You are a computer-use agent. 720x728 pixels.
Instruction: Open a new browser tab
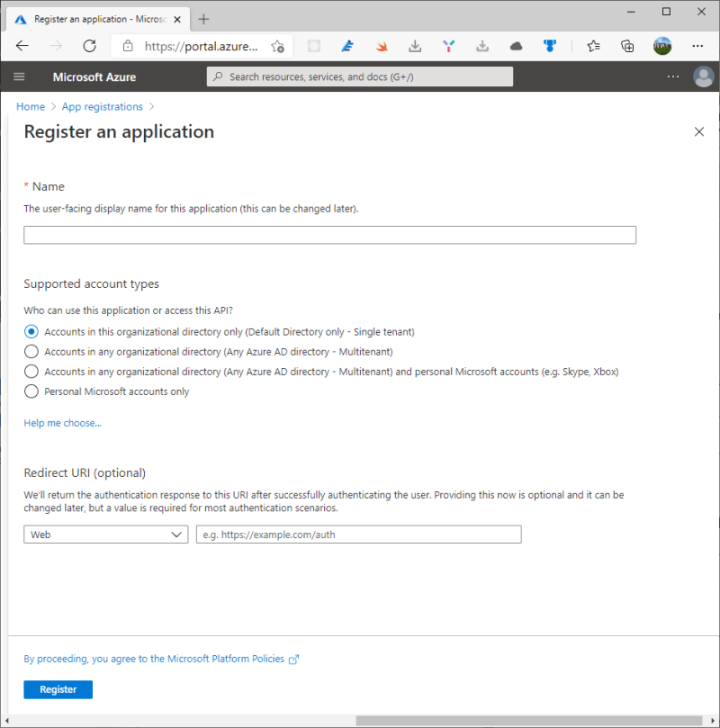(x=203, y=19)
